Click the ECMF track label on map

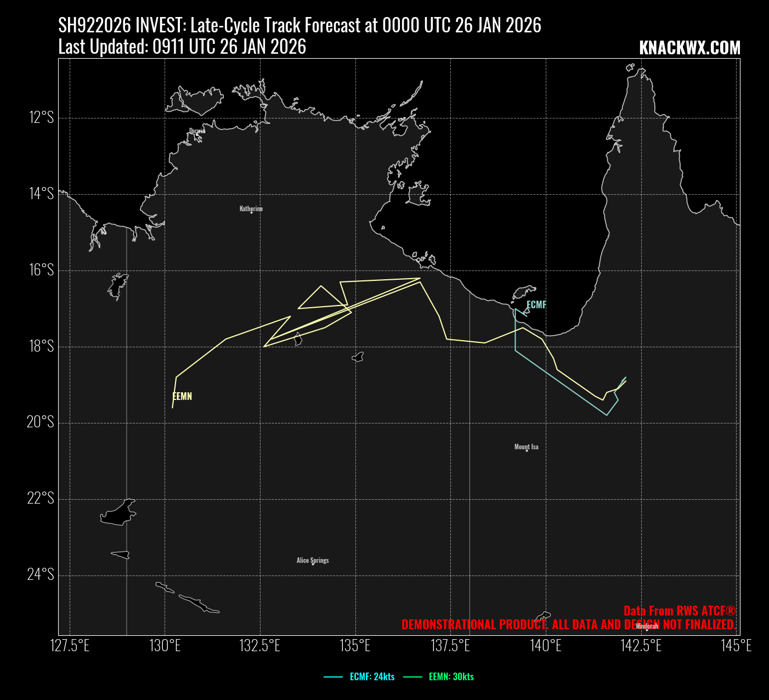[536, 305]
